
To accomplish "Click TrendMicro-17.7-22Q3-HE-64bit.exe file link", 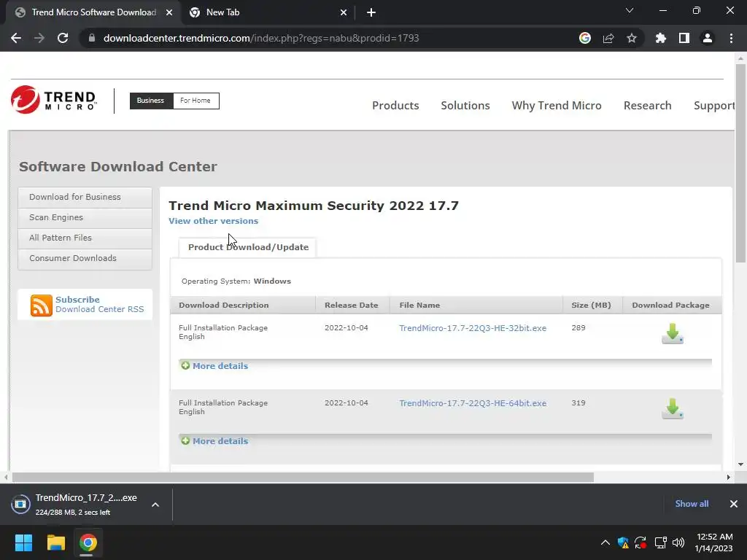I will click(473, 403).
